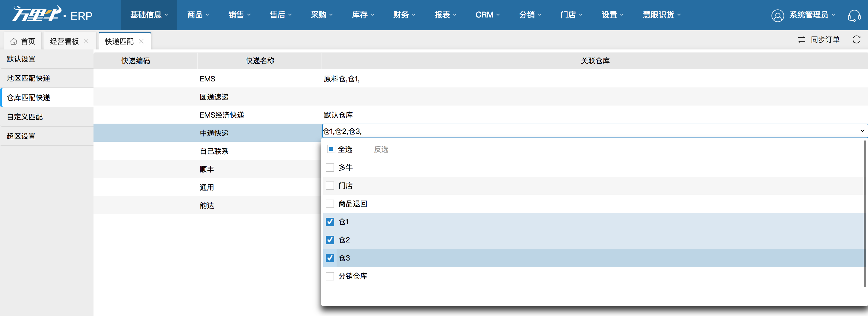
Task: Uncheck the 仓1 checkbox
Action: pos(330,222)
